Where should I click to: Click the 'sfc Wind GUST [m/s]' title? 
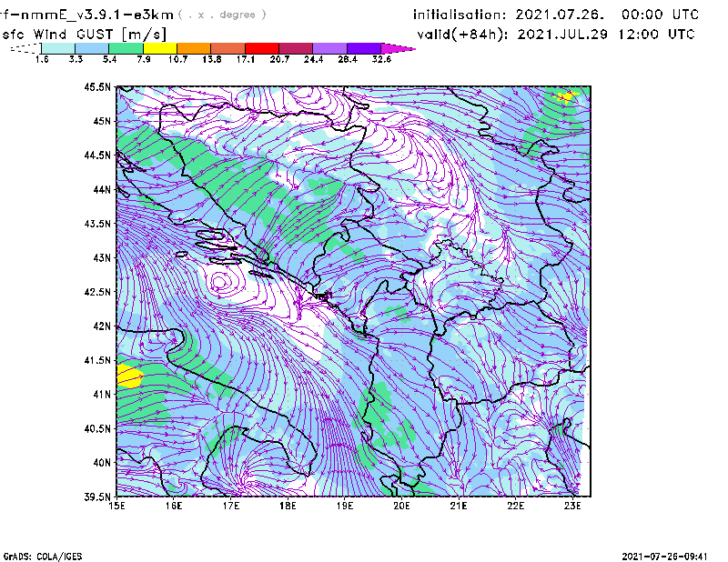click(84, 35)
